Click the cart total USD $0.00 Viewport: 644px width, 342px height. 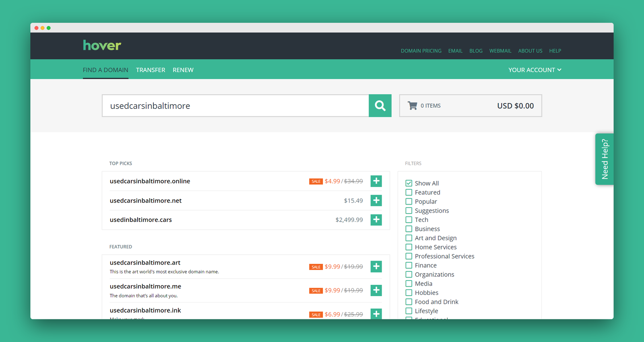(515, 106)
